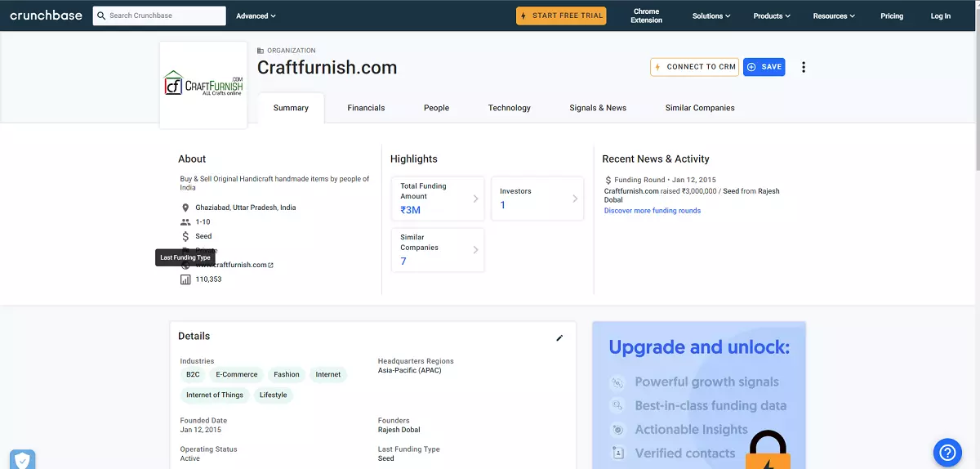Click the employees count icon
The width and height of the screenshot is (980, 469).
[x=185, y=222]
